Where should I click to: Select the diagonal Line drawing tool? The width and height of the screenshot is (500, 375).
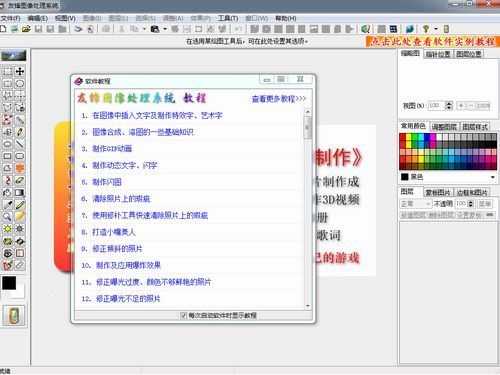point(20,144)
